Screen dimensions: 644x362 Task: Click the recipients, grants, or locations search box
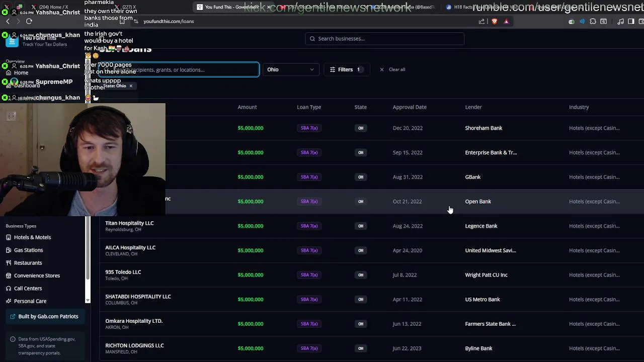(179, 69)
